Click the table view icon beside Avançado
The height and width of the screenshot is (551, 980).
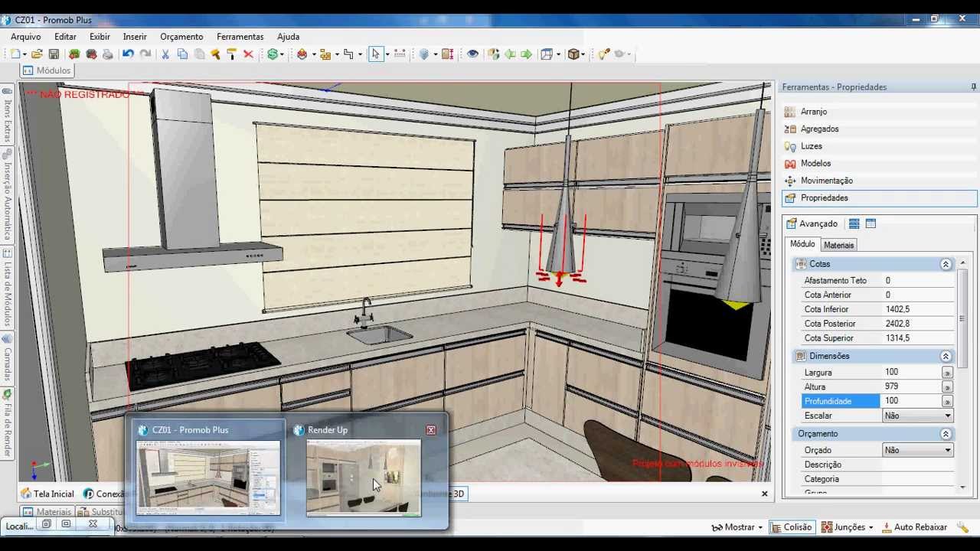click(x=871, y=223)
